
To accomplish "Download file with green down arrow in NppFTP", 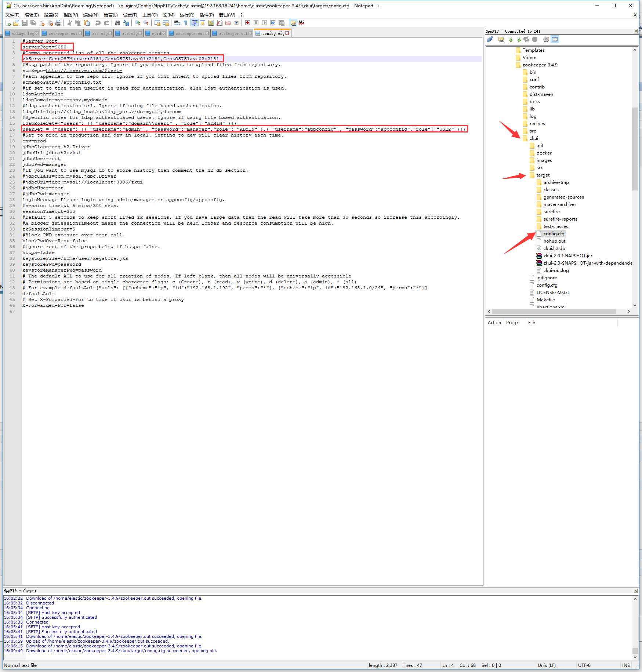I will [511, 40].
